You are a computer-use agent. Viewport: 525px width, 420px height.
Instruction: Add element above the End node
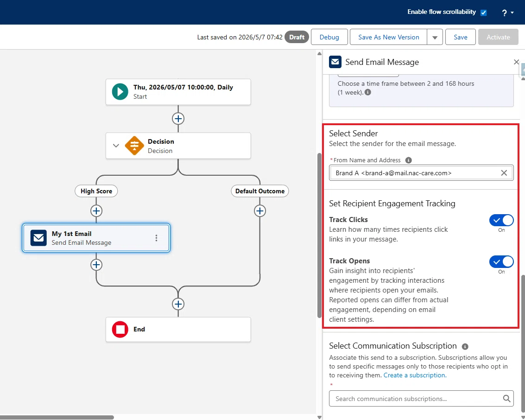[x=178, y=304]
